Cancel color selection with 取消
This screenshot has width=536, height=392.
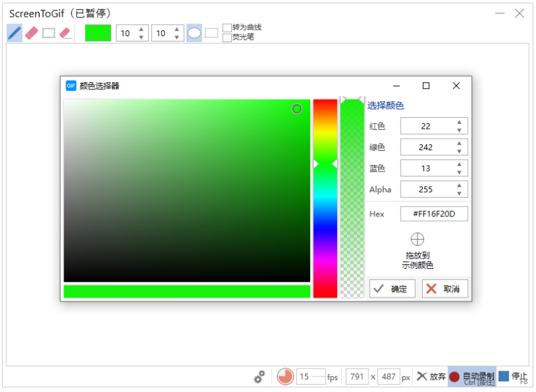tap(445, 289)
